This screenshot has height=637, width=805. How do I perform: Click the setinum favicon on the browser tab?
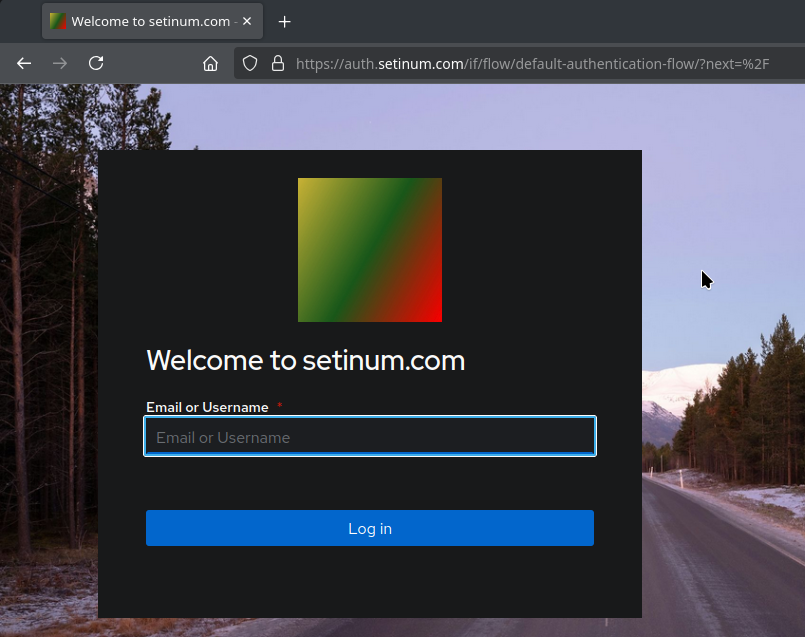pyautogui.click(x=57, y=20)
